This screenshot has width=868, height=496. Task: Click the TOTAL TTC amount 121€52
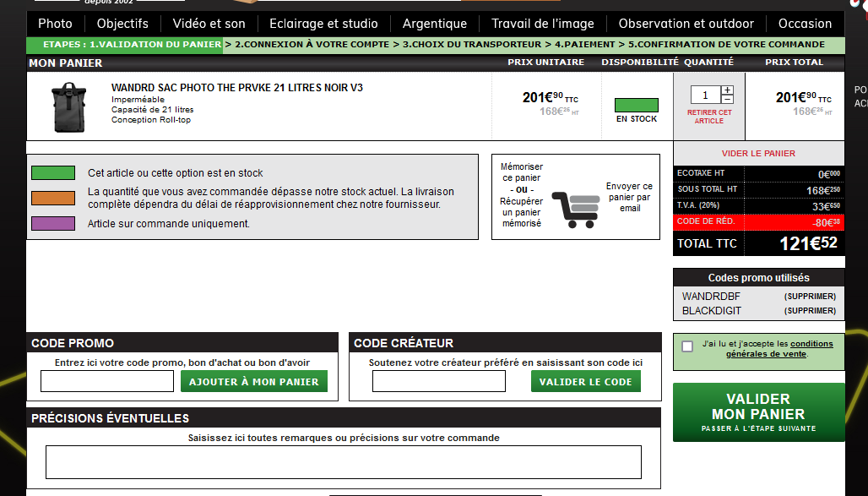tap(808, 243)
